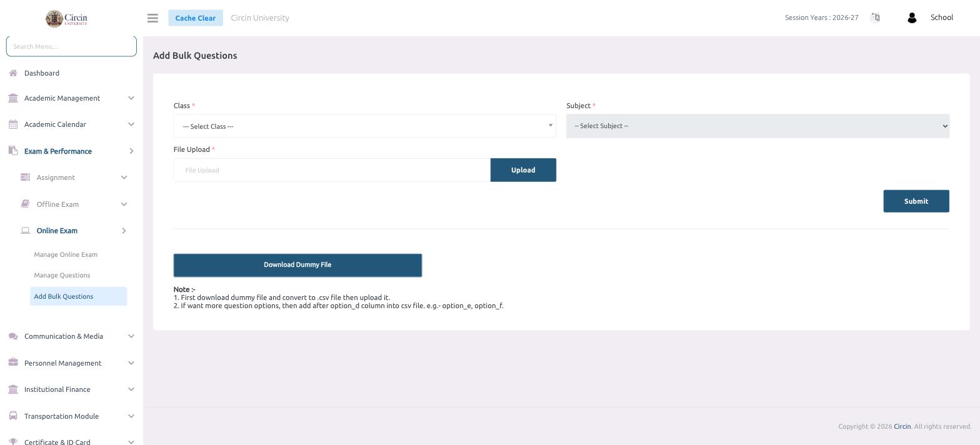Click the Circin link in footer
980x445 pixels.
click(902, 426)
